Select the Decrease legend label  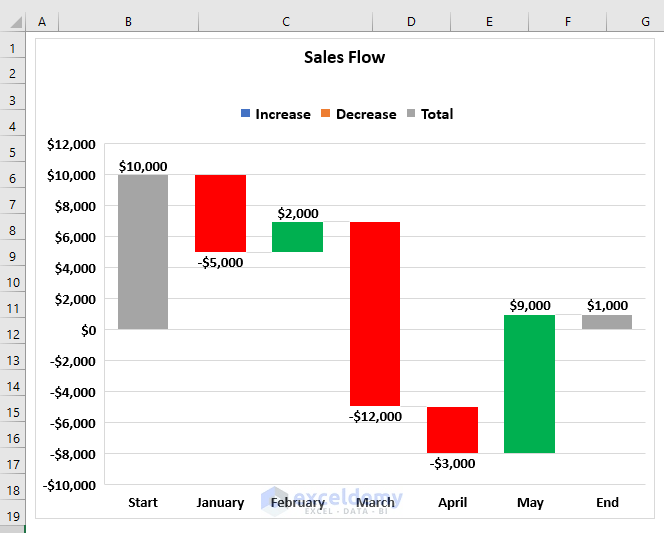(x=366, y=114)
